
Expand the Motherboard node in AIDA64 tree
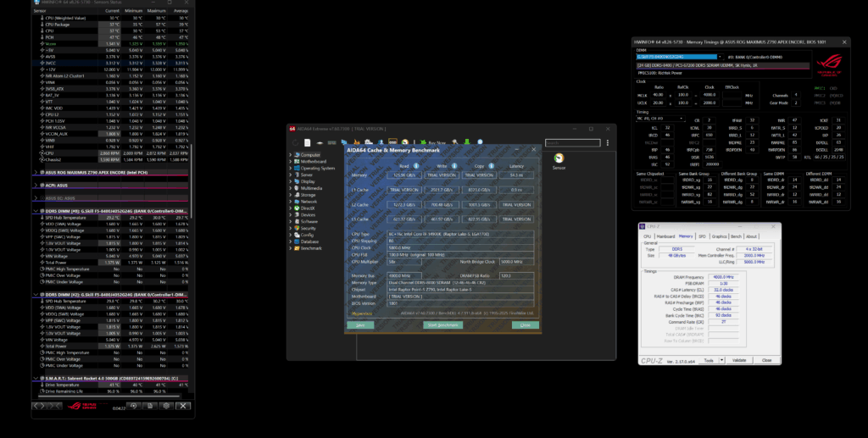click(291, 162)
